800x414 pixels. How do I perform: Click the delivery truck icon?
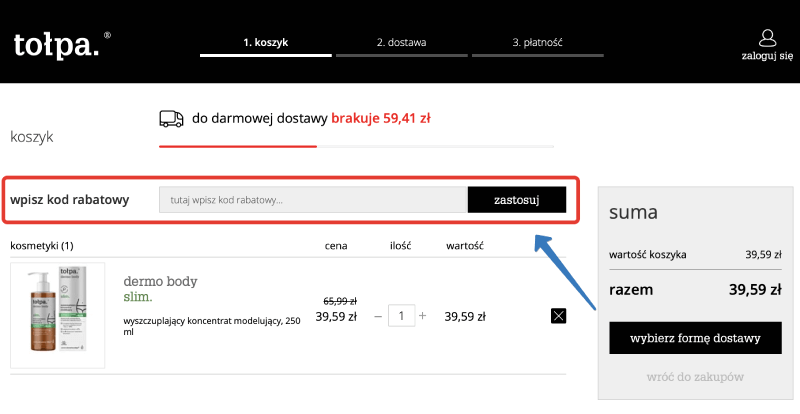coord(171,118)
